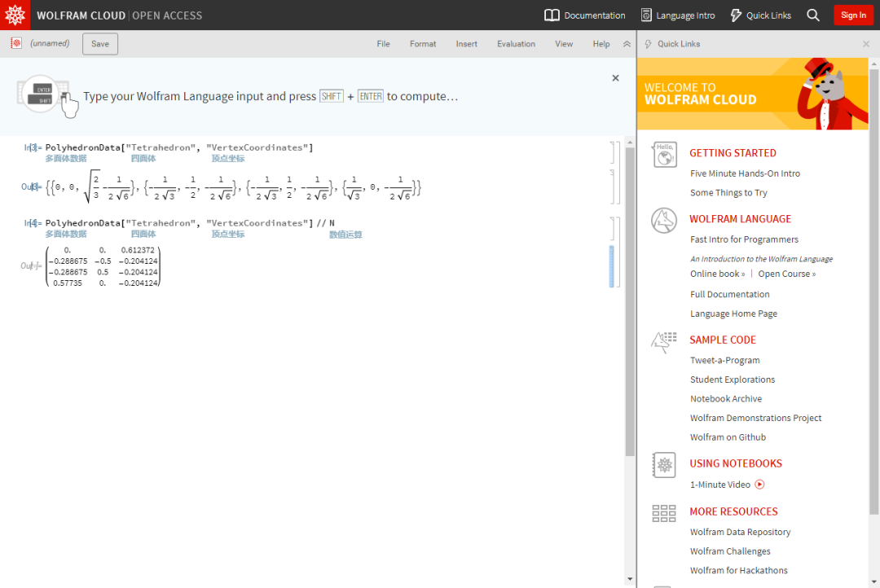The width and height of the screenshot is (880, 588).
Task: Open the Language Intro link
Action: click(x=685, y=15)
